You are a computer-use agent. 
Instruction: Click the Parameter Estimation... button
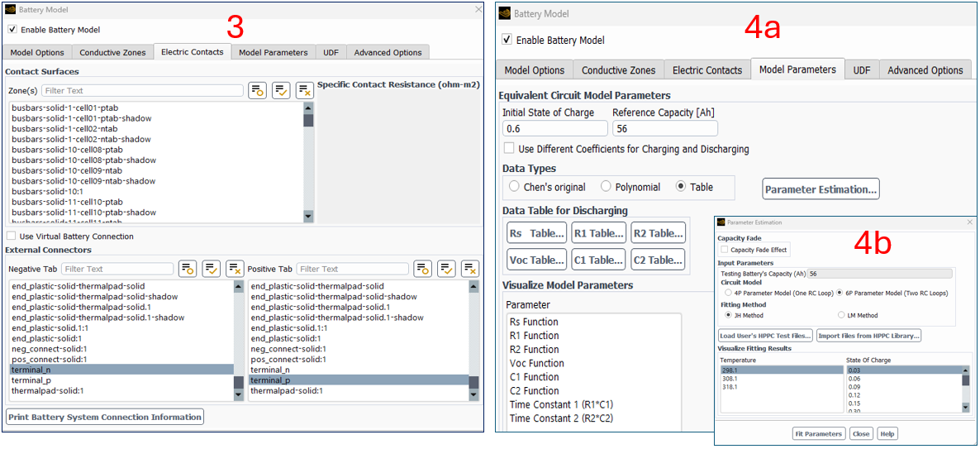pyautogui.click(x=821, y=189)
